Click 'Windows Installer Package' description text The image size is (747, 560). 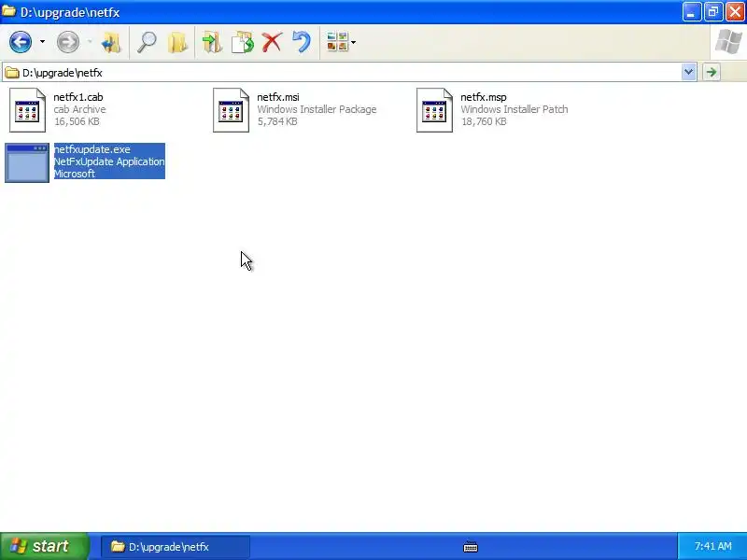(x=317, y=109)
